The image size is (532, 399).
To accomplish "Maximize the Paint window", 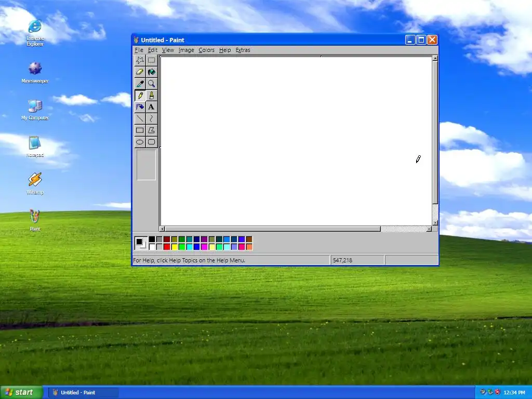I will tap(421, 40).
